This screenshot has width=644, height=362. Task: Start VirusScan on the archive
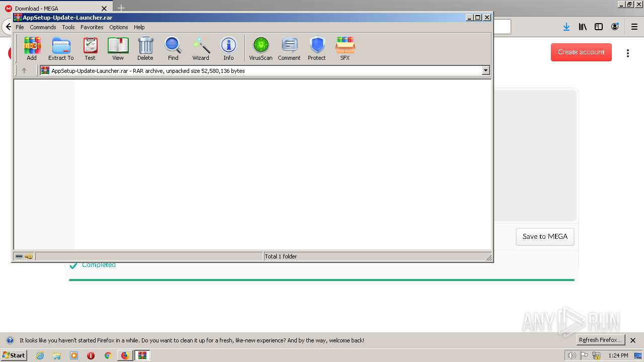coord(261,49)
